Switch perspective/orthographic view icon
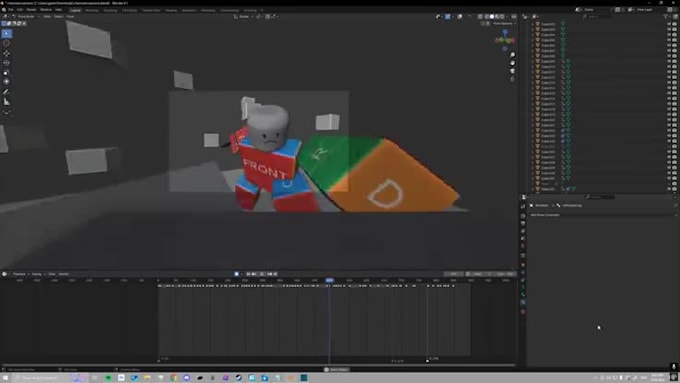Viewport: 680px width, 383px height. click(x=513, y=79)
